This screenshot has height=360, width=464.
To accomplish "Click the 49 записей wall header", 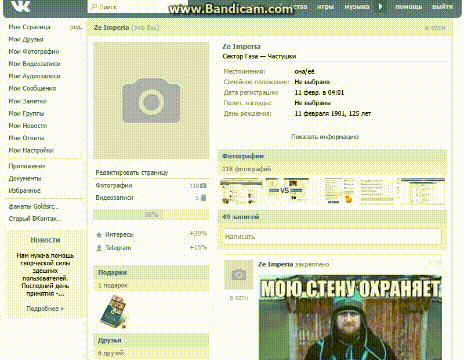I will [x=332, y=217].
